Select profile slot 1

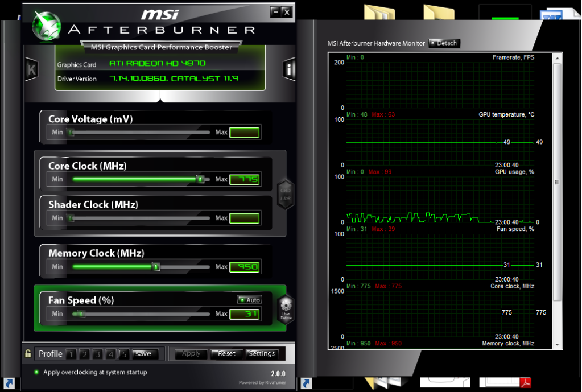pyautogui.click(x=71, y=354)
